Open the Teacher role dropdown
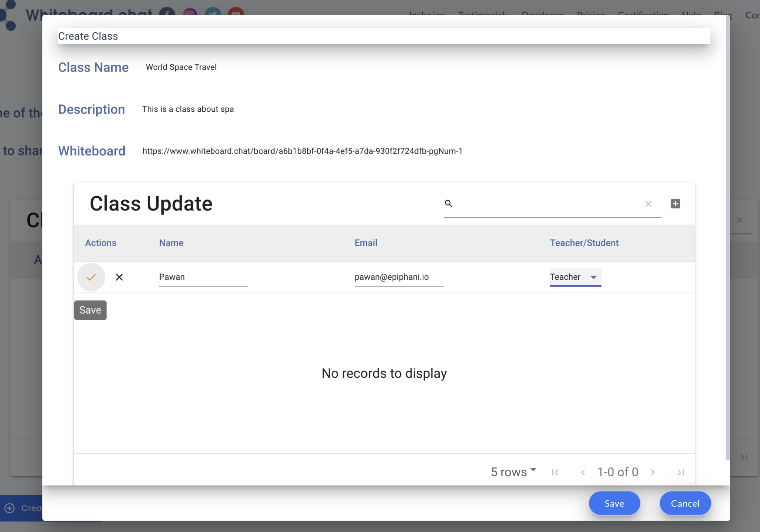760x532 pixels. click(x=575, y=277)
